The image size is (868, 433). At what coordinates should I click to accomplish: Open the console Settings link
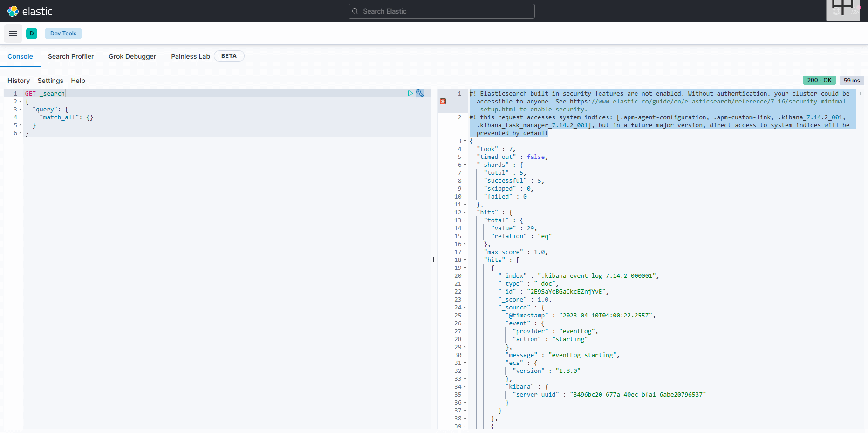tap(50, 81)
